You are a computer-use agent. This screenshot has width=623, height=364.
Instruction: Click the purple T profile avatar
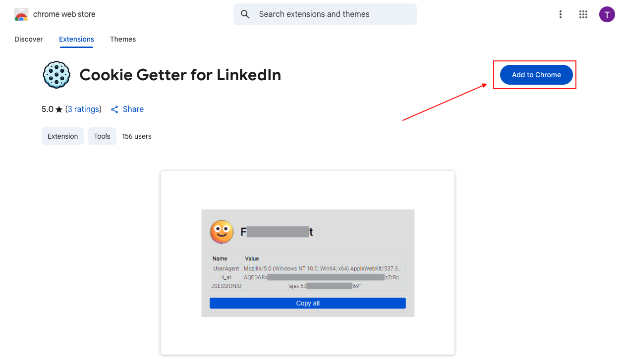point(607,14)
